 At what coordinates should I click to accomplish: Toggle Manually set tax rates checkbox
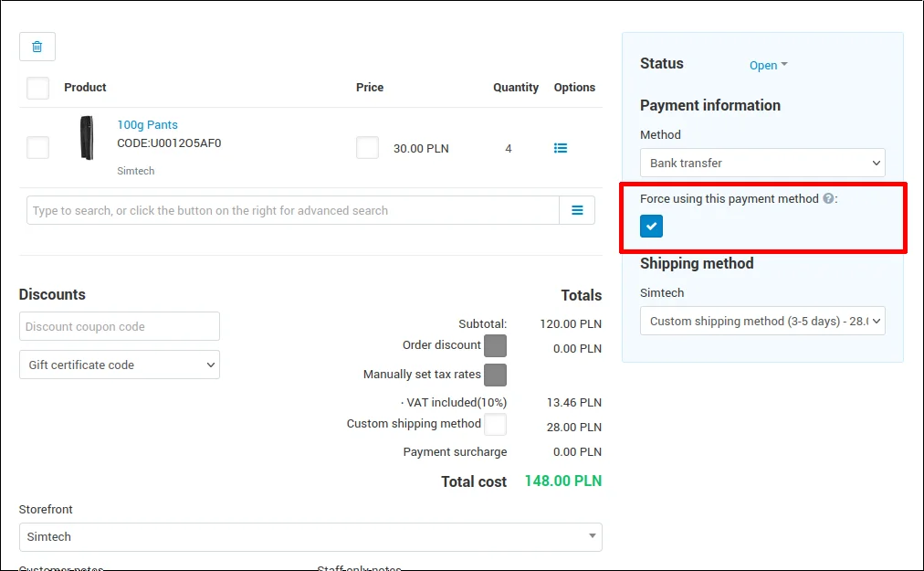[495, 375]
